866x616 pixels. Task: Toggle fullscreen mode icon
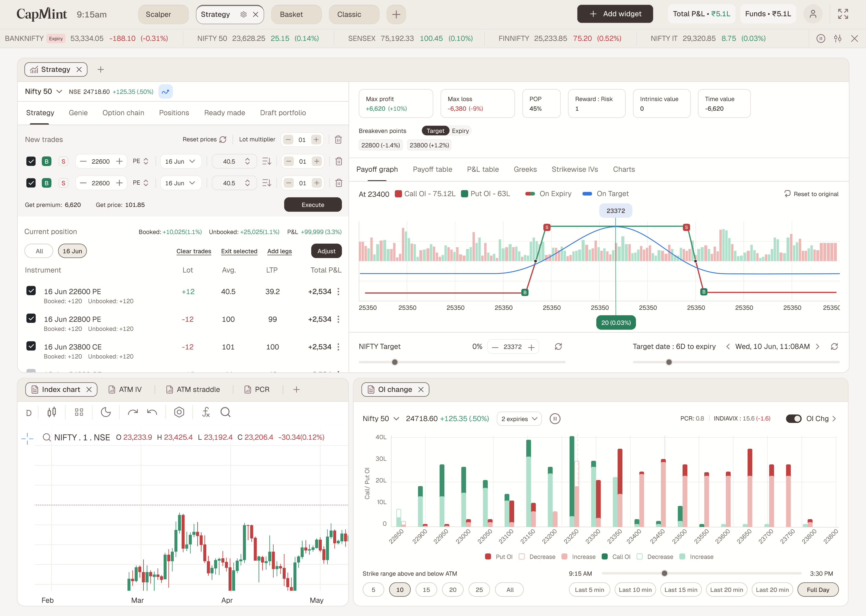click(843, 14)
